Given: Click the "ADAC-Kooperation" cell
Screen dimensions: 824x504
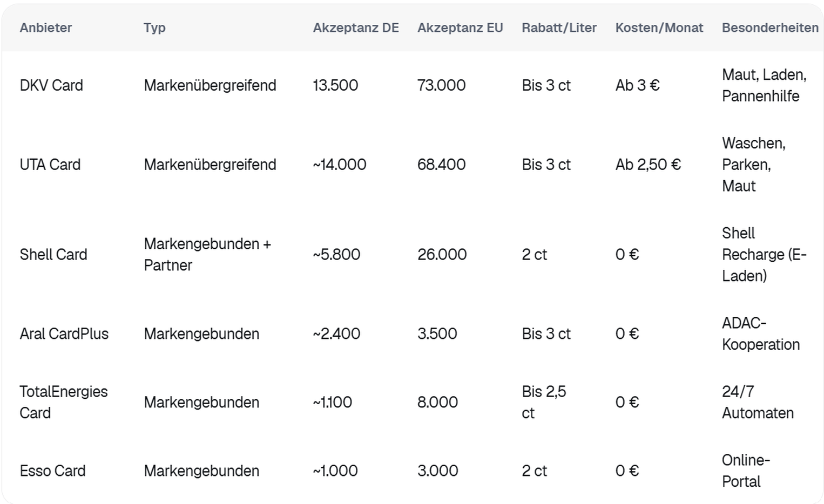Looking at the screenshot, I should click(x=761, y=334).
